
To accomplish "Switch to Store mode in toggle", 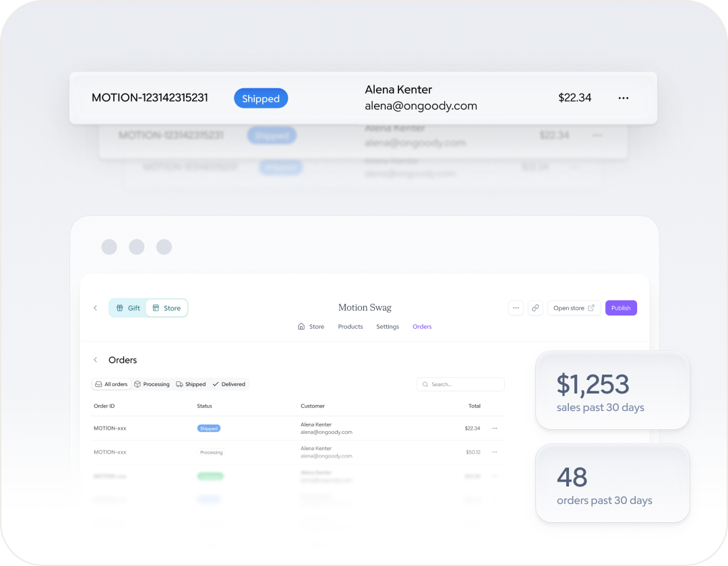I will click(x=166, y=308).
